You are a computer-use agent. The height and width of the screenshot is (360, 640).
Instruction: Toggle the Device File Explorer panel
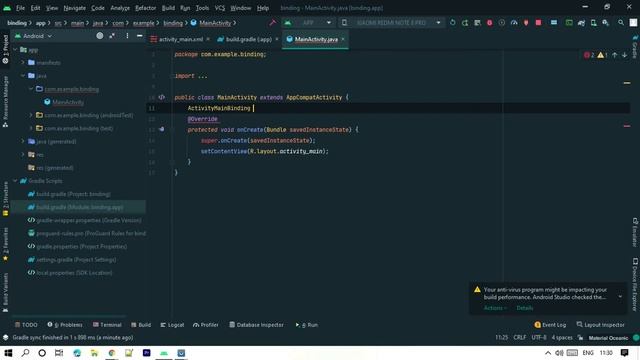click(635, 284)
